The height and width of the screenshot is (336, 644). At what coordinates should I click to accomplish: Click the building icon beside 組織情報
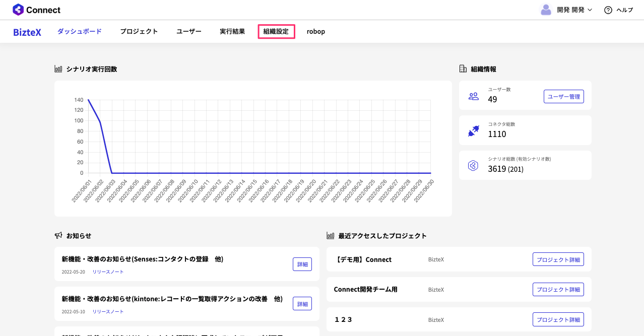463,69
